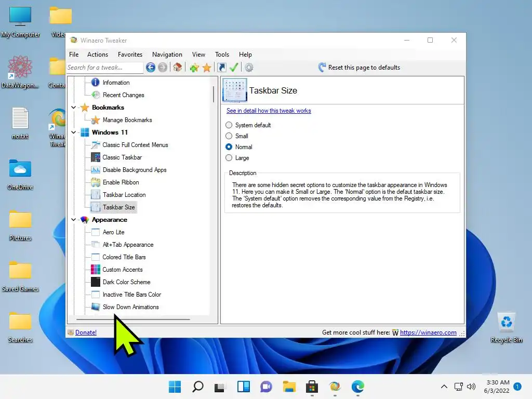Open Widgets icon on taskbar
The width and height of the screenshot is (532, 399).
coord(244,387)
